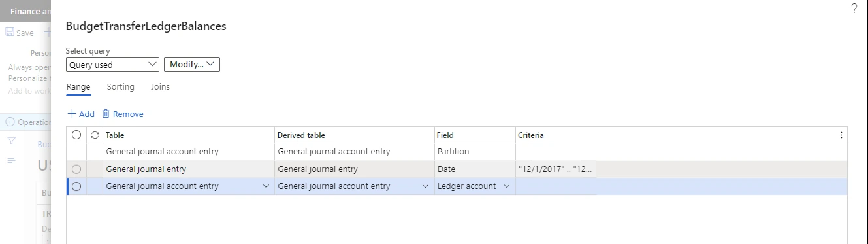Image resolution: width=868 pixels, height=244 pixels.
Task: Click the Criteria column header
Action: 676,135
